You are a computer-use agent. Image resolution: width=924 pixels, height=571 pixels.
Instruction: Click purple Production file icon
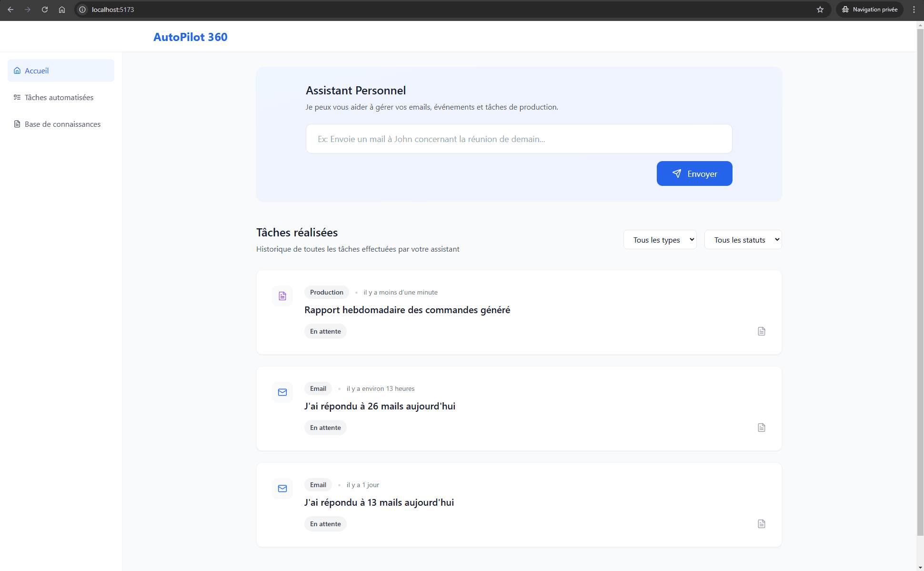(282, 296)
